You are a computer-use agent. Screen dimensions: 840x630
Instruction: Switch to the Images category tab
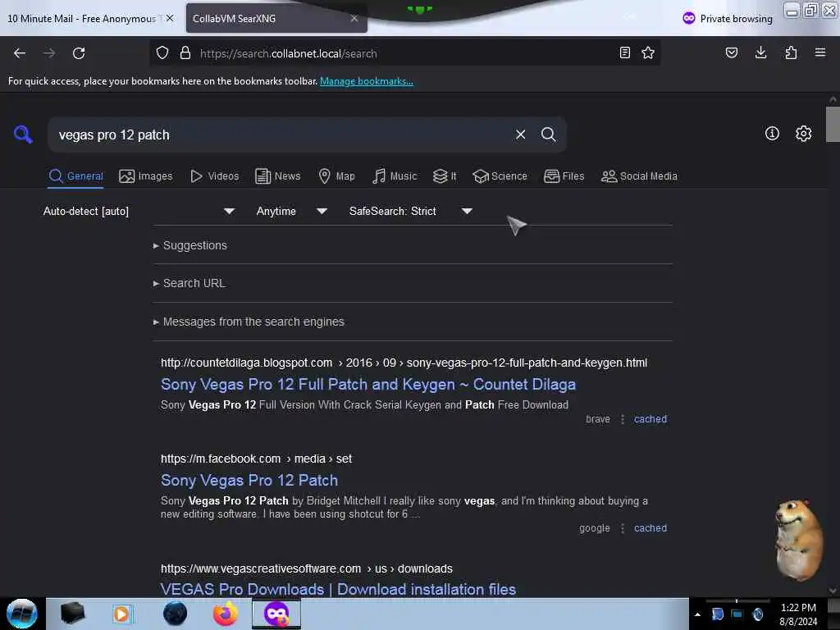pyautogui.click(x=146, y=176)
